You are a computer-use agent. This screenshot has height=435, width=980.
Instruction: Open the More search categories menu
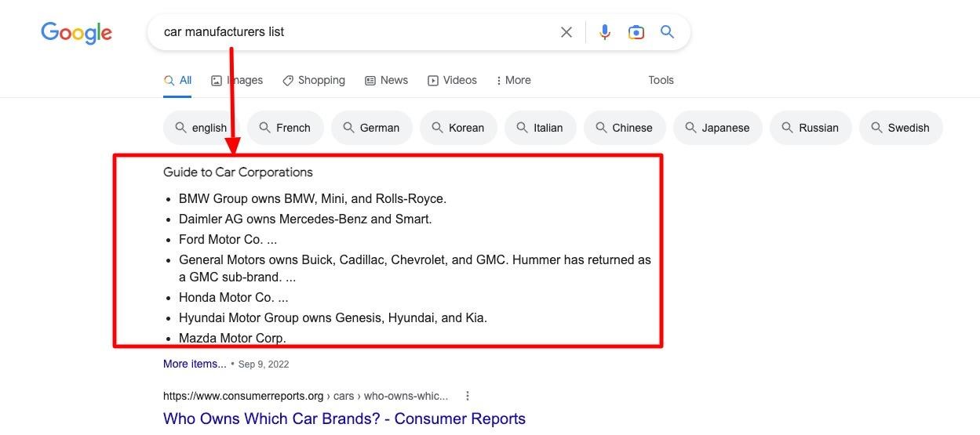pos(514,80)
